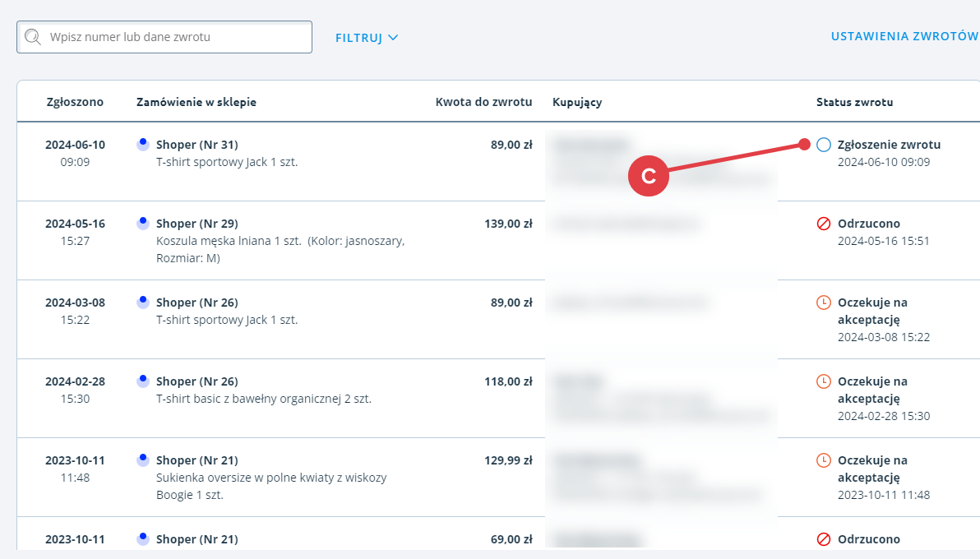The width and height of the screenshot is (980, 559).
Task: Open USTAWIENIA ZWROTÓW settings link
Action: [904, 36]
